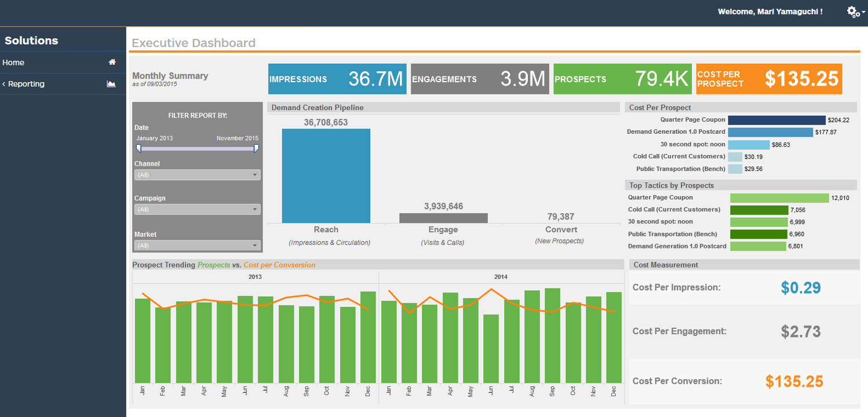
Task: Collapse the Reporting chevron arrow
Action: (4, 84)
